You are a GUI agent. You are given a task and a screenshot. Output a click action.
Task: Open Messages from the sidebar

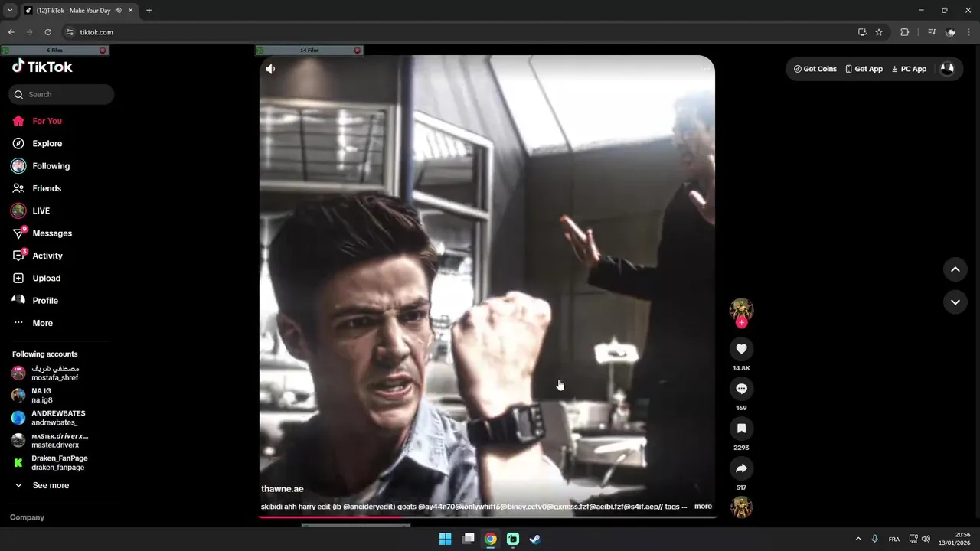tap(42, 233)
